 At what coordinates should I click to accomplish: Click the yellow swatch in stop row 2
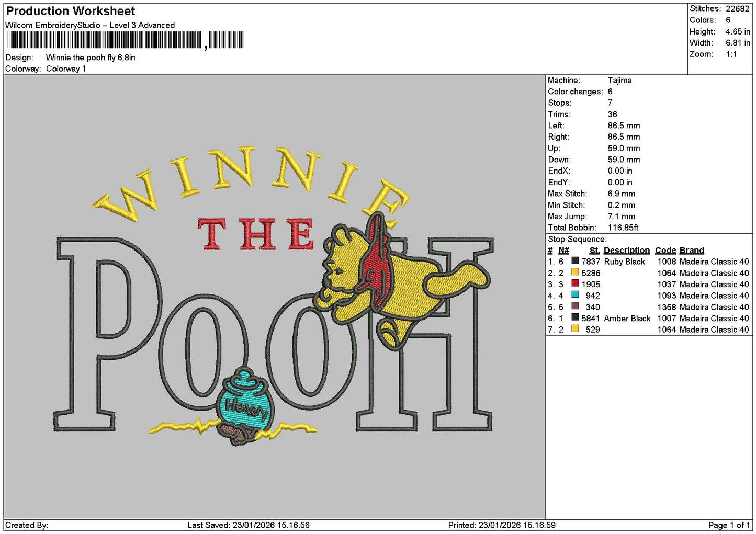pyautogui.click(x=575, y=272)
